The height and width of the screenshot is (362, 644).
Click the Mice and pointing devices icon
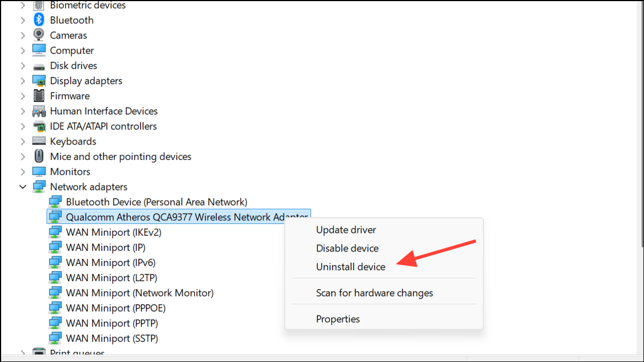(39, 157)
